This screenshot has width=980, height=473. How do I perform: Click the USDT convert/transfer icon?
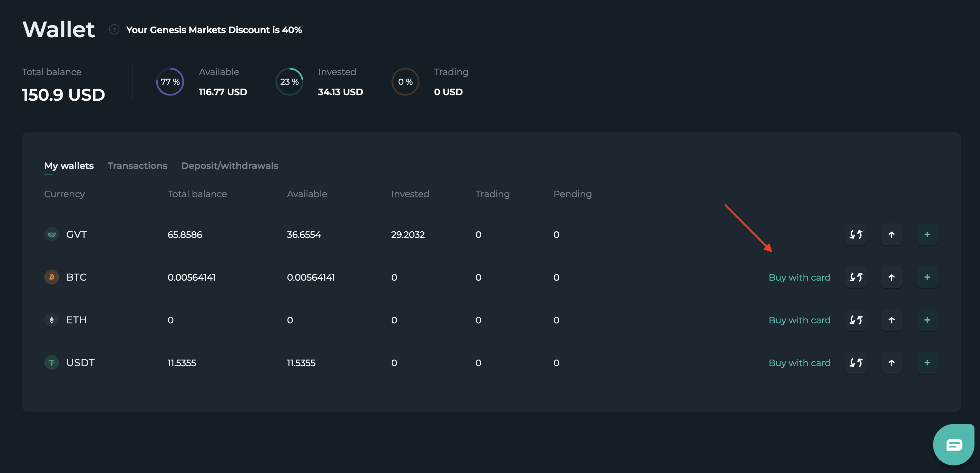pyautogui.click(x=855, y=363)
